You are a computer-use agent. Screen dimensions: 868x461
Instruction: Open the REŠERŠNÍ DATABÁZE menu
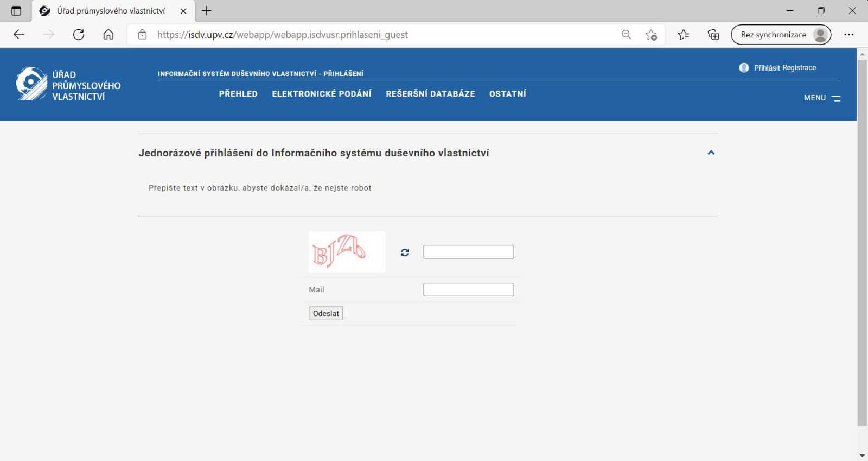click(430, 94)
